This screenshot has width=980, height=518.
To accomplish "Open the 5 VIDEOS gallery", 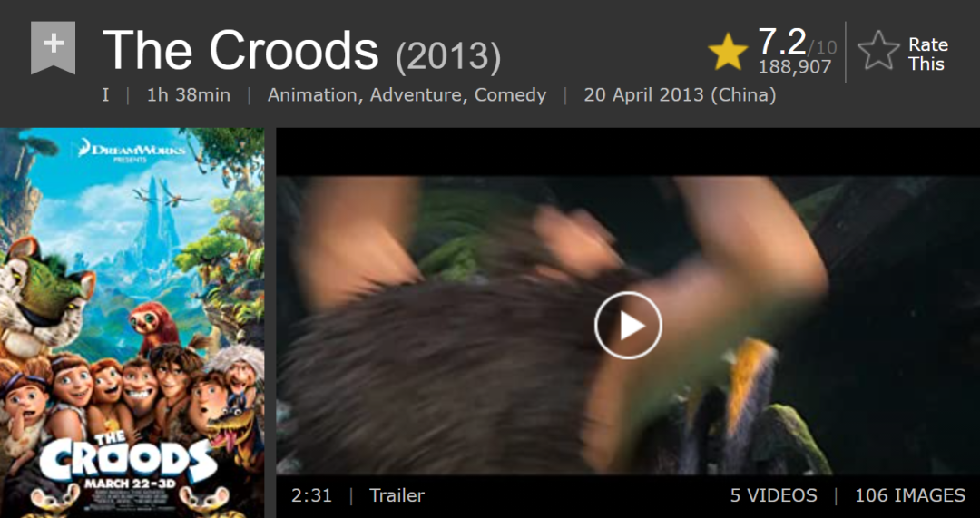I will coord(774,496).
